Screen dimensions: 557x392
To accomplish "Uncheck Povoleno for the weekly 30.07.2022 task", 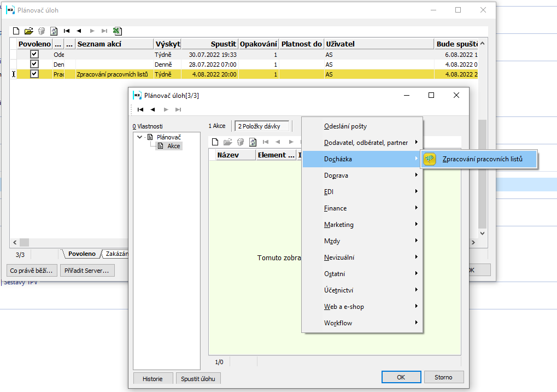I will [x=34, y=55].
